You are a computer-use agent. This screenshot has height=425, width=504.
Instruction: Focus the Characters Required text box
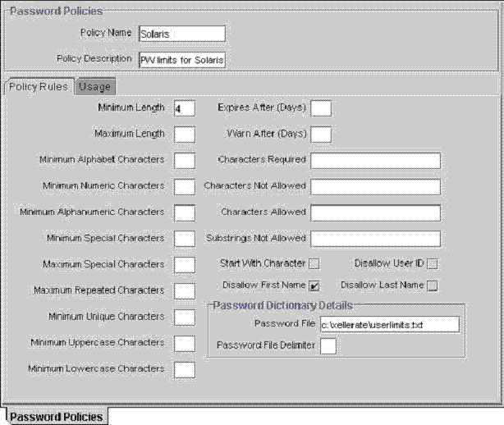click(x=375, y=161)
